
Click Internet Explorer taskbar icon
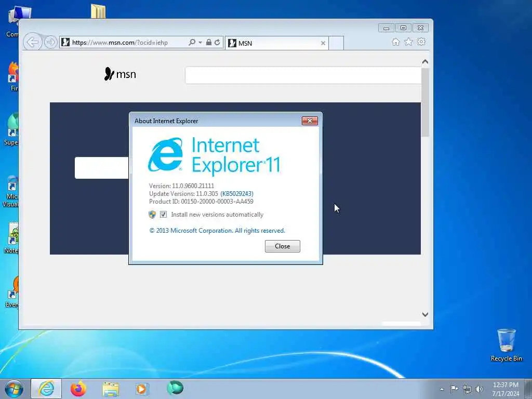tap(46, 389)
